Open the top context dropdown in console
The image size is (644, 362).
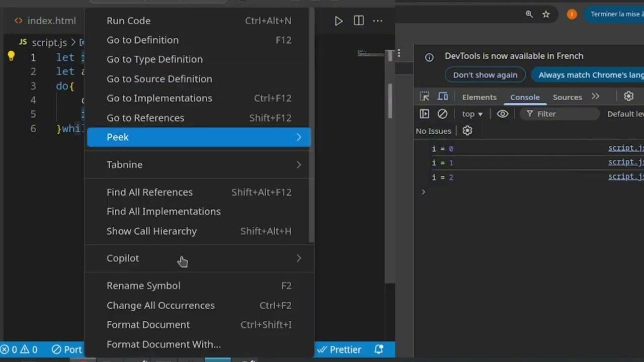(x=472, y=114)
